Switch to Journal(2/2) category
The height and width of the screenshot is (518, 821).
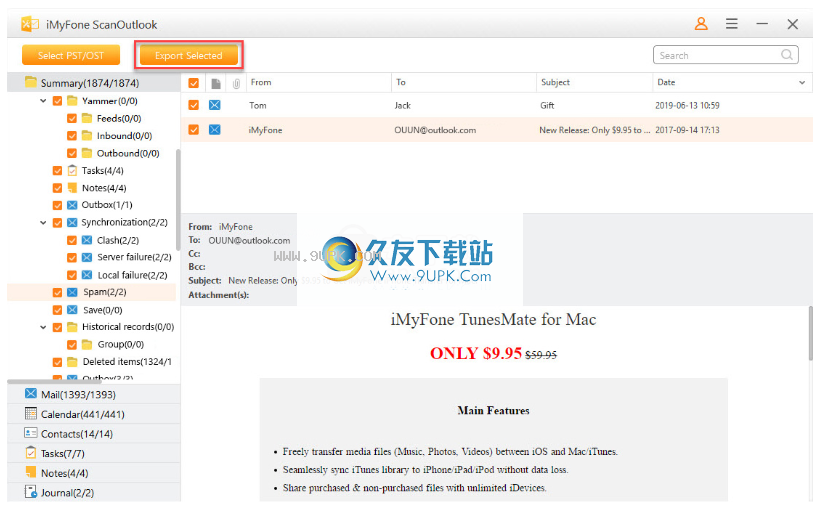pyautogui.click(x=94, y=492)
